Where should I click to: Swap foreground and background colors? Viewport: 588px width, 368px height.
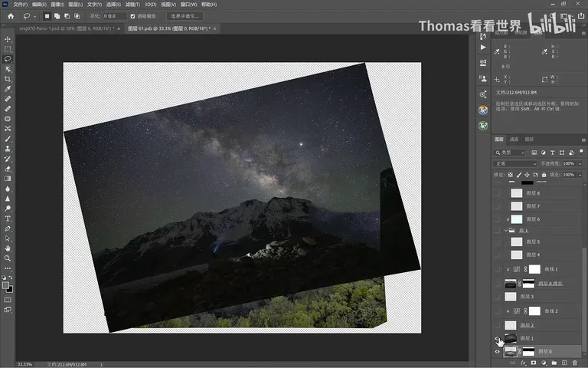[x=11, y=278]
